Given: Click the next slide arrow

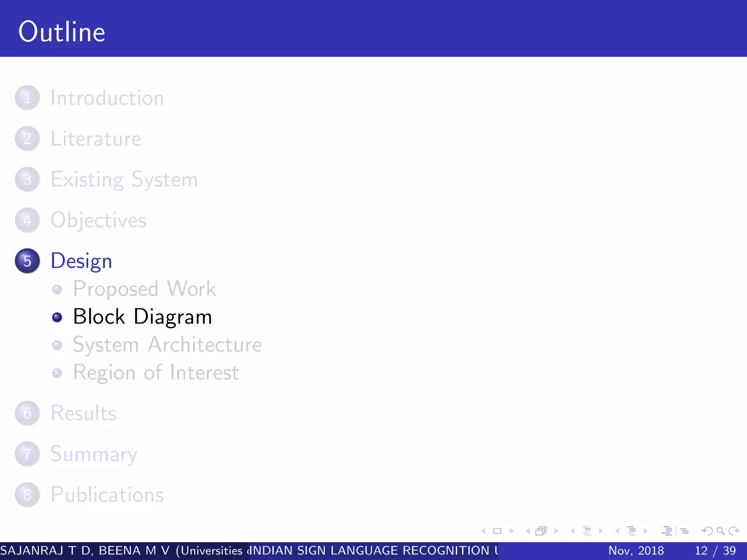Looking at the screenshot, I should [512, 531].
